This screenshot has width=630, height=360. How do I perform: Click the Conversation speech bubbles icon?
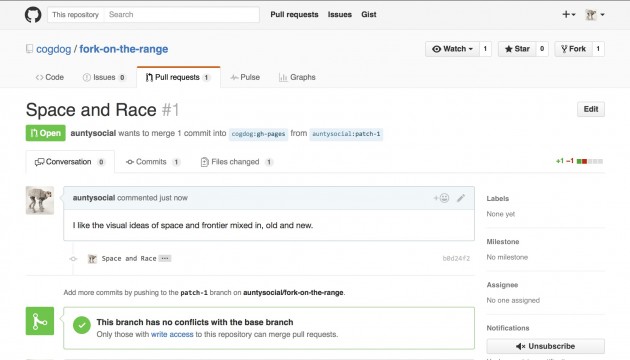point(39,162)
